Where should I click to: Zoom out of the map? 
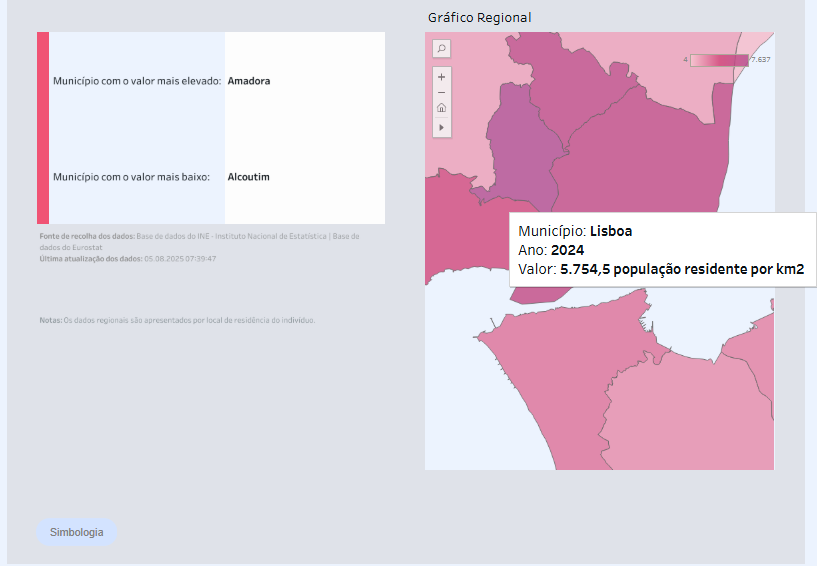[x=442, y=92]
